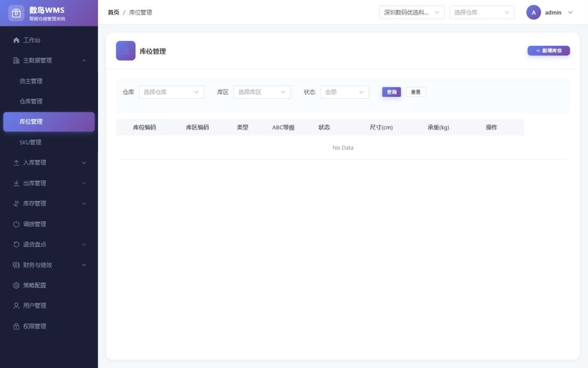The height and width of the screenshot is (368, 588).
Task: Open 仓库管理 in the sidebar
Action: [49, 101]
